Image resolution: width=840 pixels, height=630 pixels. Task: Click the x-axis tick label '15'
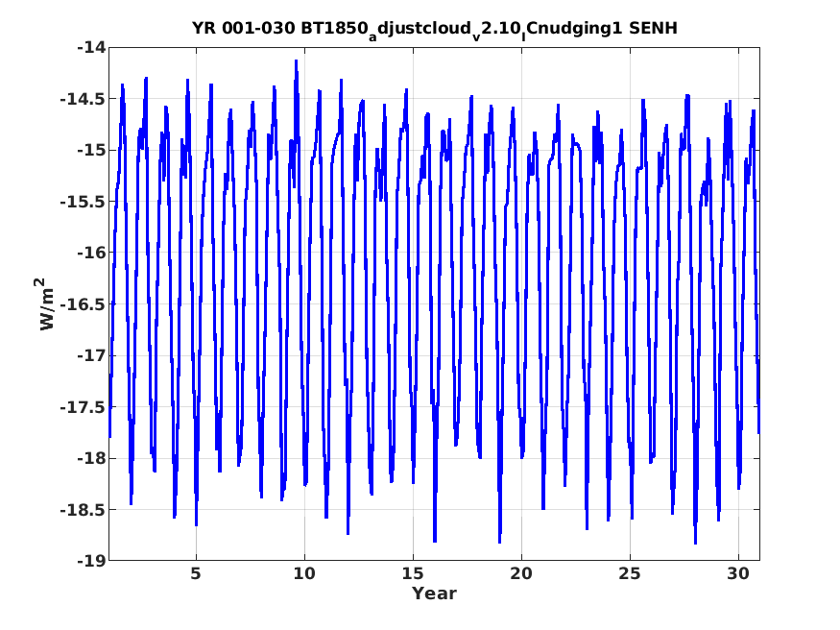(x=413, y=573)
